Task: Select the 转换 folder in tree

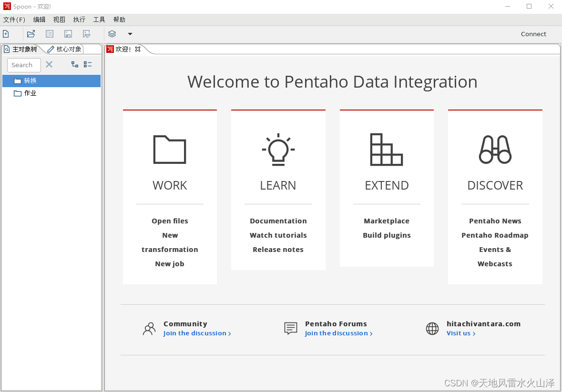Action: [51, 81]
